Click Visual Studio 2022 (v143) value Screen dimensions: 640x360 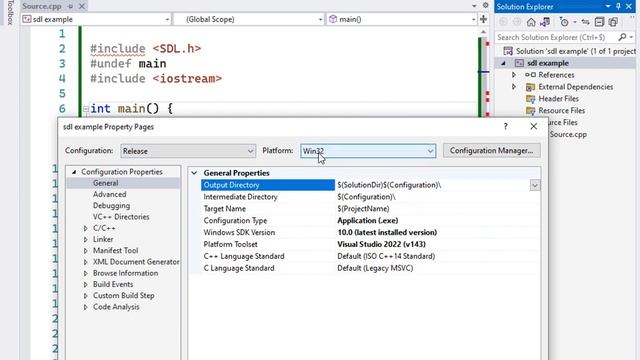coord(381,244)
